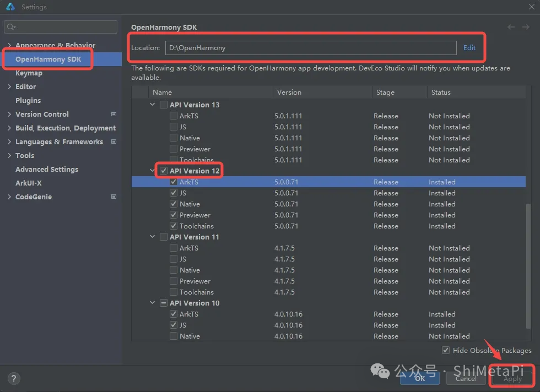Collapse the API Version 10 group

(152, 302)
